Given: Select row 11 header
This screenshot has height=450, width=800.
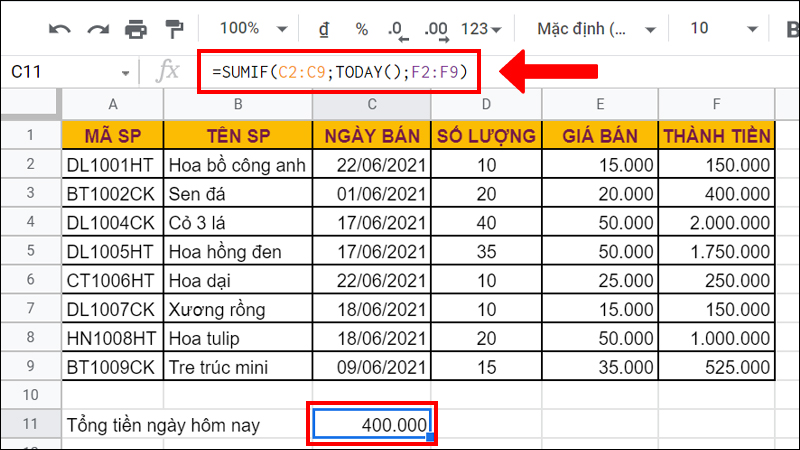Looking at the screenshot, I should 30,425.
